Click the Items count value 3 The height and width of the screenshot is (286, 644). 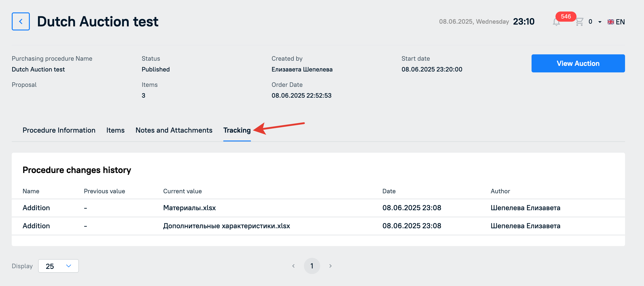click(x=143, y=95)
